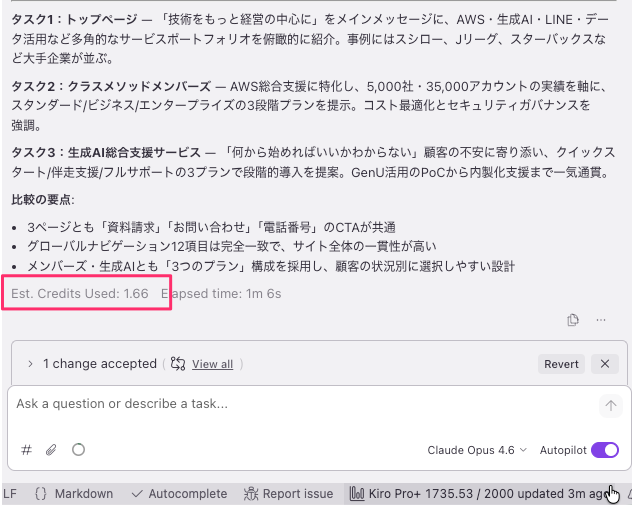Click the LF line ending indicator
The image size is (632, 505).
point(10,493)
